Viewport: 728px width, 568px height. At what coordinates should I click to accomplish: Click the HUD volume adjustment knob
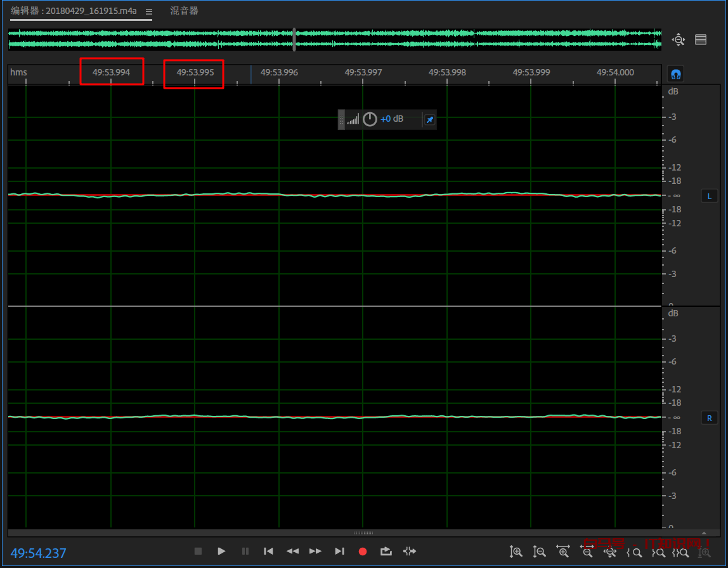pos(370,119)
